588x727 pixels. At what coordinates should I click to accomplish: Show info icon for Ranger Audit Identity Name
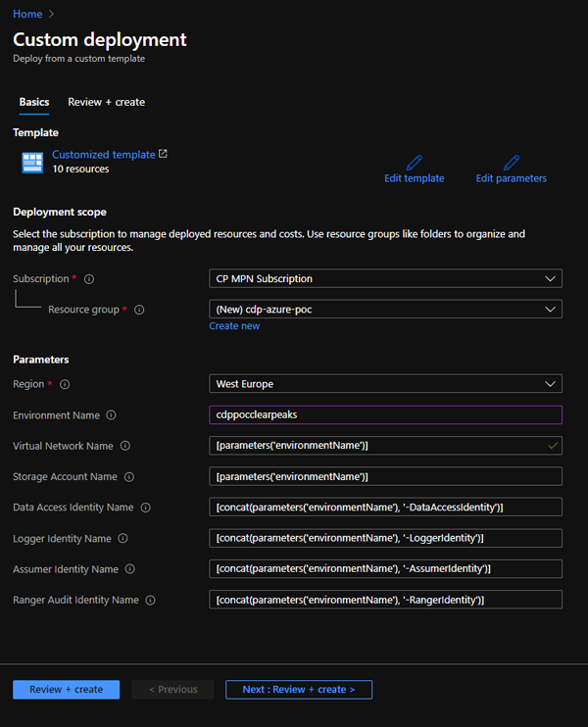150,600
